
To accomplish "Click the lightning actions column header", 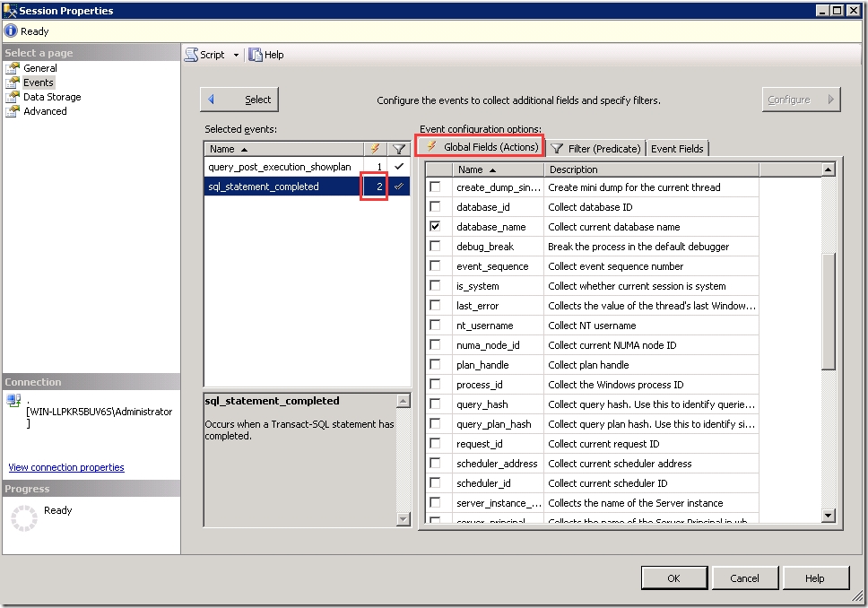I will 376,149.
